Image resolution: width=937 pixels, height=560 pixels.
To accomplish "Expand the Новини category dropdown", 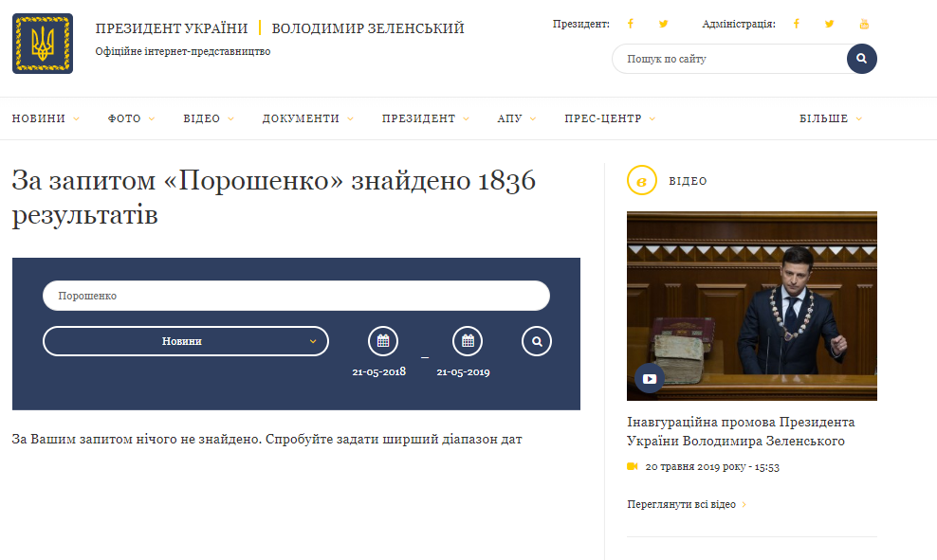I will 186,341.
